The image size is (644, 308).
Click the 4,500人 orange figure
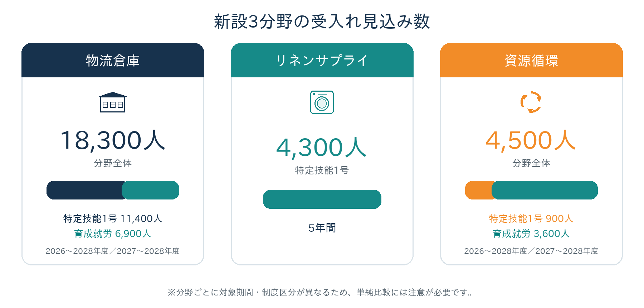pos(531,140)
